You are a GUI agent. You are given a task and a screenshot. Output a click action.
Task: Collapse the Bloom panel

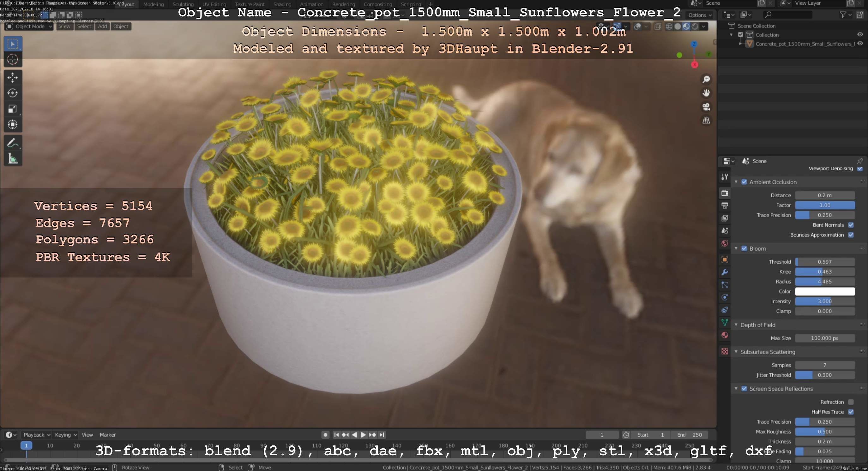point(736,248)
